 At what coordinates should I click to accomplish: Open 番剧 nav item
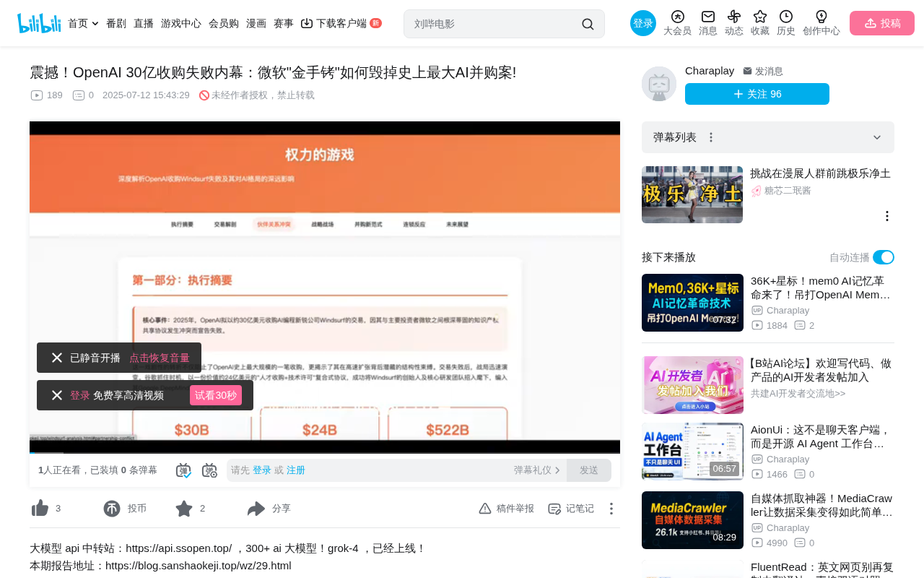[x=116, y=23]
